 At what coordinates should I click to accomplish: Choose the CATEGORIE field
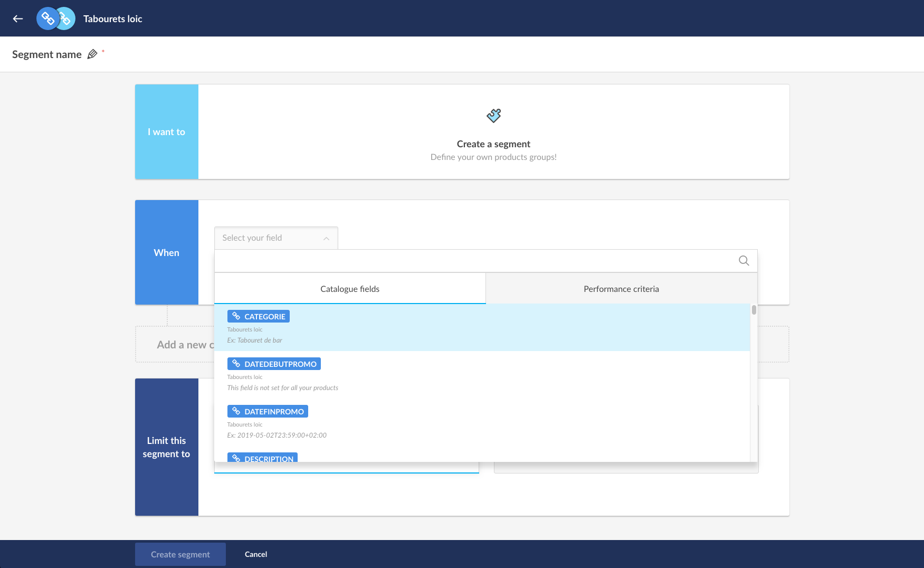pos(482,327)
